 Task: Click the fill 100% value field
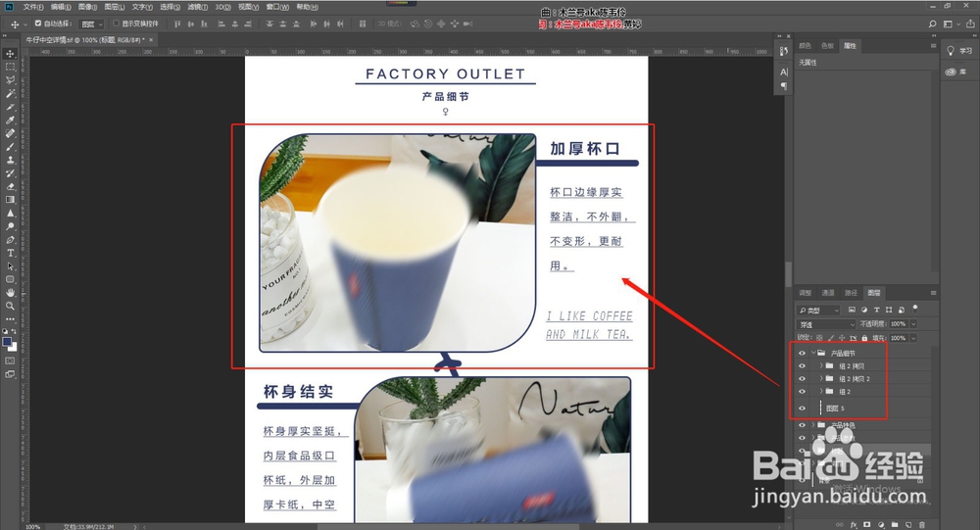tap(898, 338)
